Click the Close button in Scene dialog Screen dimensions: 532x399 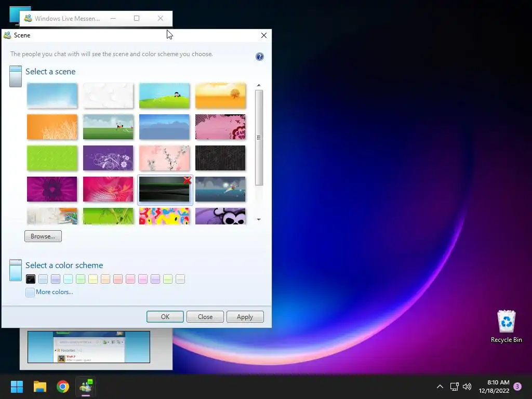click(205, 316)
